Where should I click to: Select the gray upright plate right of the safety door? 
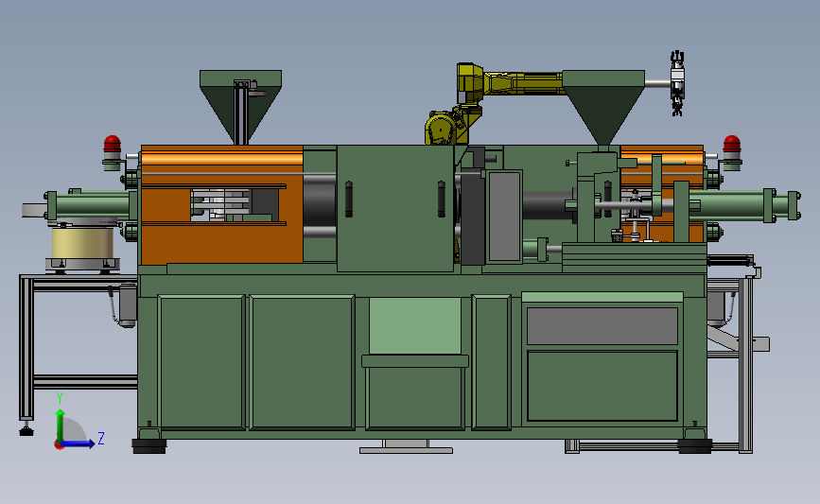[x=505, y=216]
